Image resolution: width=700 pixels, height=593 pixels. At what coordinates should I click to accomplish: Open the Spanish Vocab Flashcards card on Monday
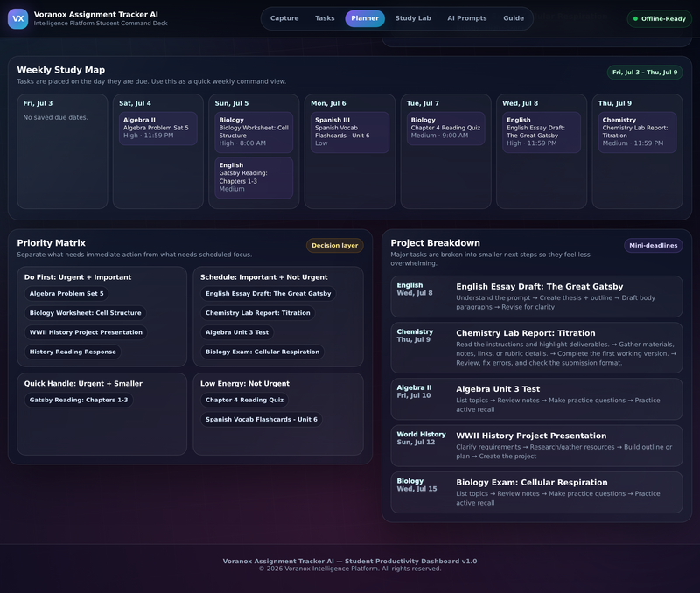click(349, 132)
